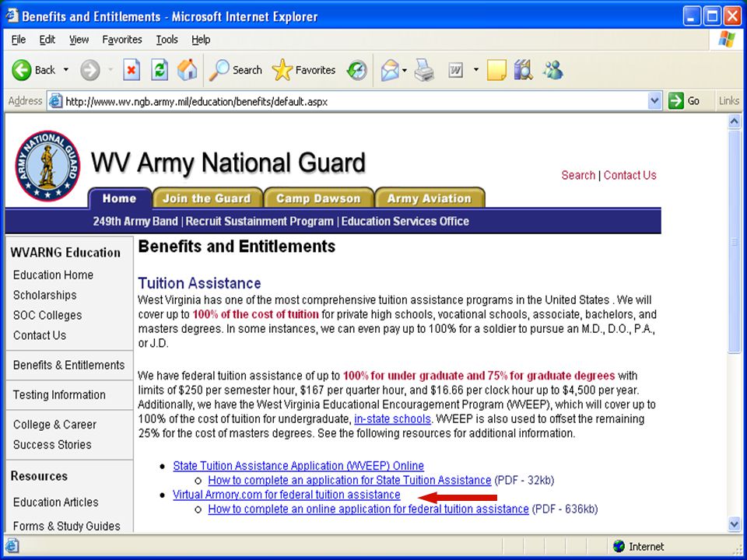Open Benefits & Entitlements in sidebar
Viewport: 747px width, 560px height.
(x=69, y=366)
